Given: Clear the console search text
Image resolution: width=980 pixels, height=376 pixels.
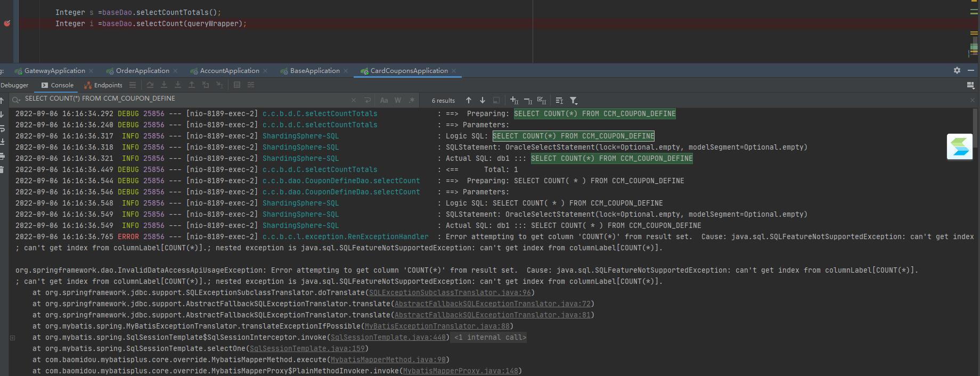Looking at the screenshot, I should pyautogui.click(x=354, y=100).
